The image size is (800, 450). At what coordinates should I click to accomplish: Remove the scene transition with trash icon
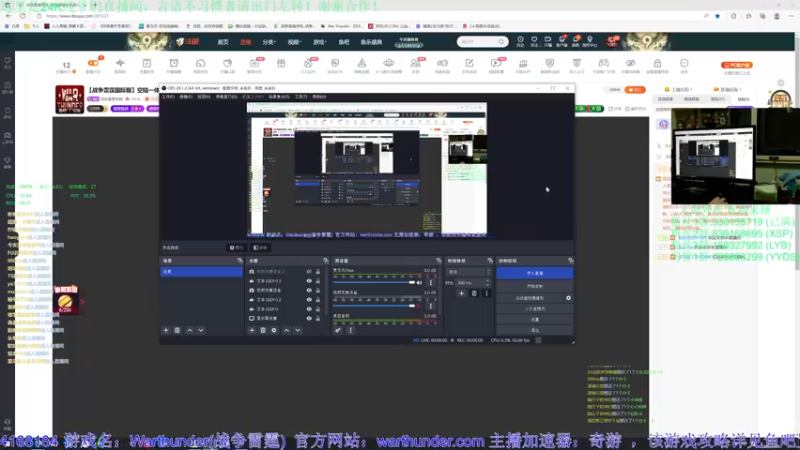(474, 293)
